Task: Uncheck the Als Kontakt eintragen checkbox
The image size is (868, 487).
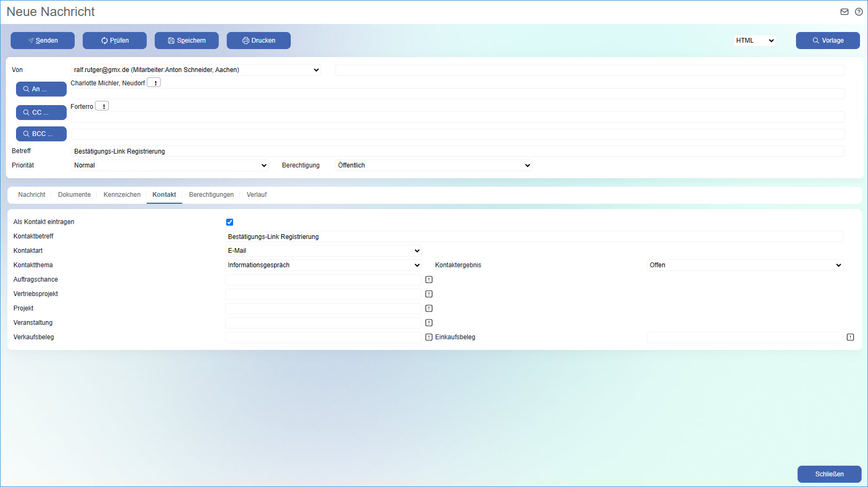Action: click(x=230, y=222)
